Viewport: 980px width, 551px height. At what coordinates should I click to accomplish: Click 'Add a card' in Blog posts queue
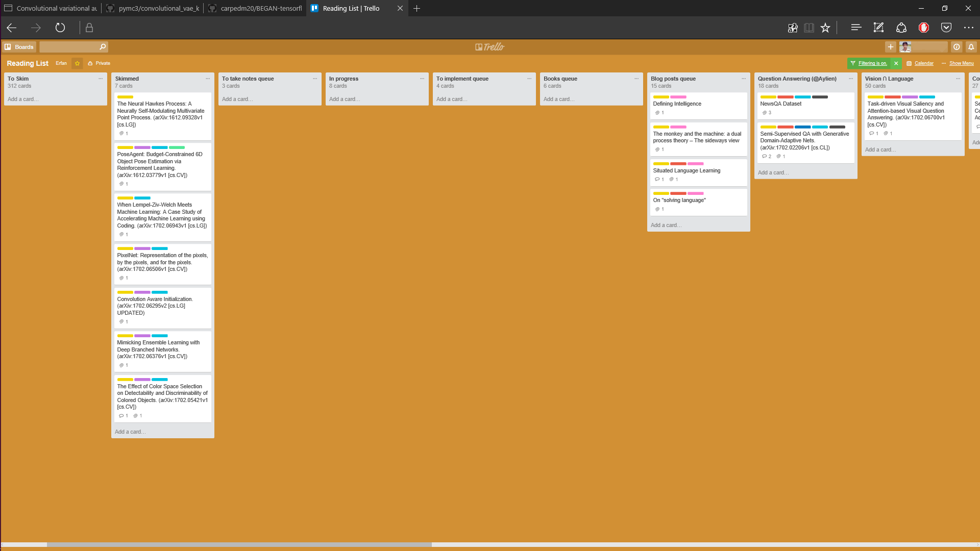click(x=666, y=224)
